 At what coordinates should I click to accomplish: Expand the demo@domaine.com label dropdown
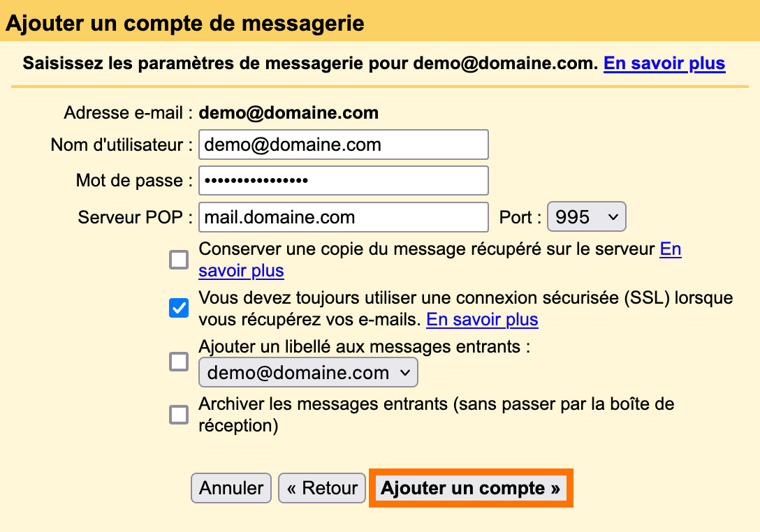pyautogui.click(x=308, y=373)
